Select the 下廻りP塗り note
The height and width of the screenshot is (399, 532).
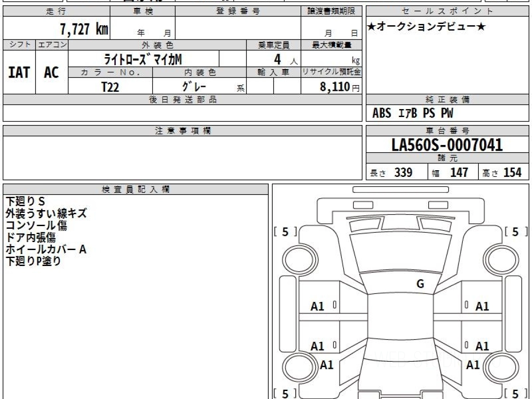(33, 262)
